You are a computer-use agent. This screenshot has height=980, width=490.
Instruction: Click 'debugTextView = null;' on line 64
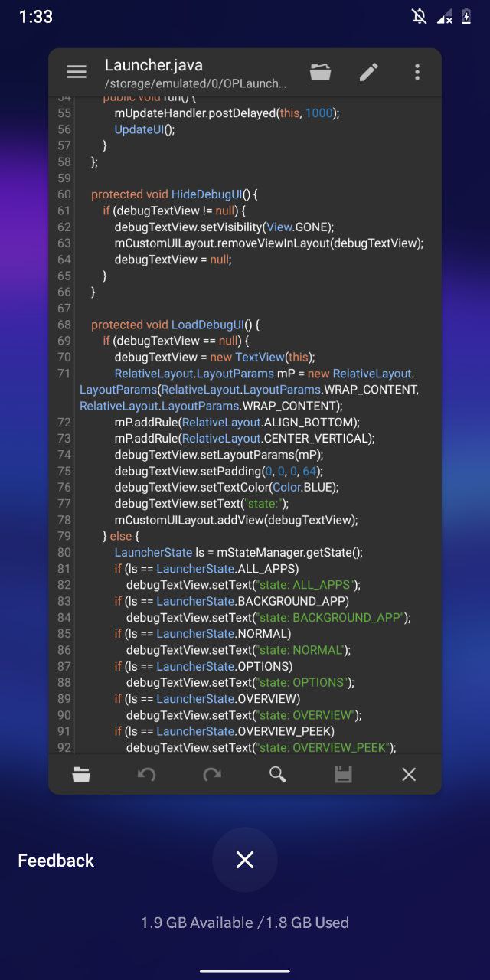click(173, 260)
